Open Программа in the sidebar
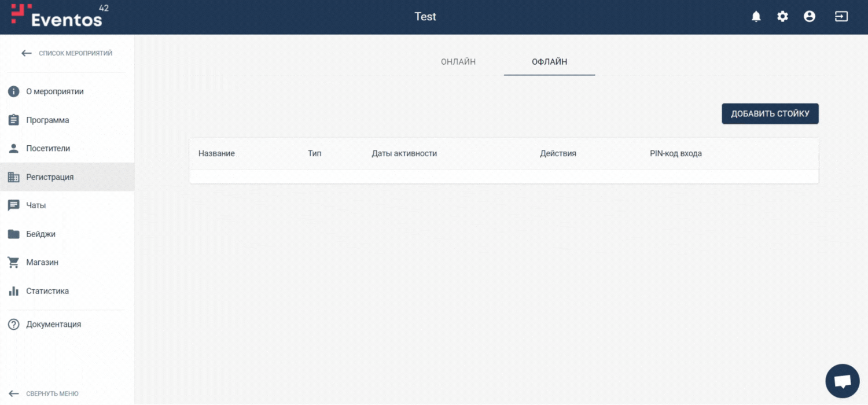The height and width of the screenshot is (405, 868). 47,120
